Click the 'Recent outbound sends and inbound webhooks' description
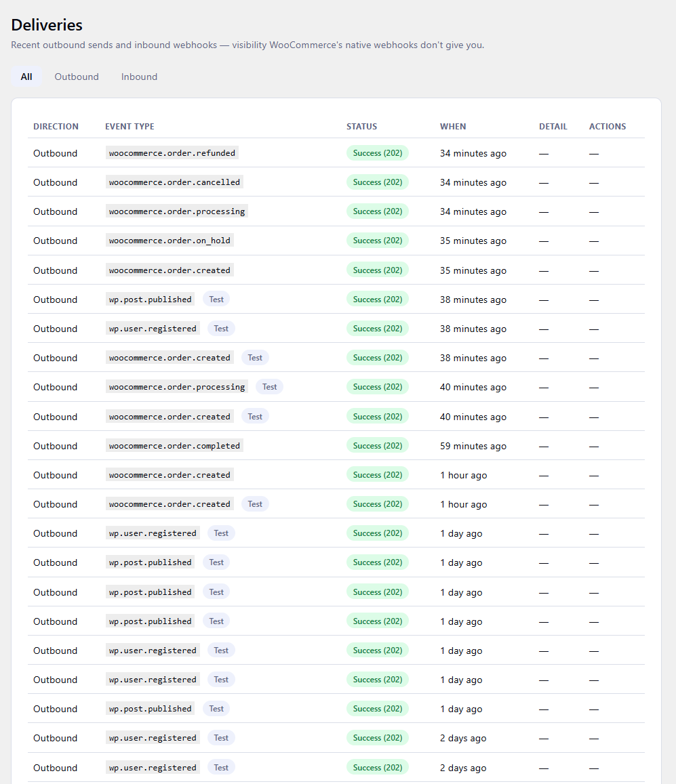Screen dimensions: 676x784 pos(247,45)
